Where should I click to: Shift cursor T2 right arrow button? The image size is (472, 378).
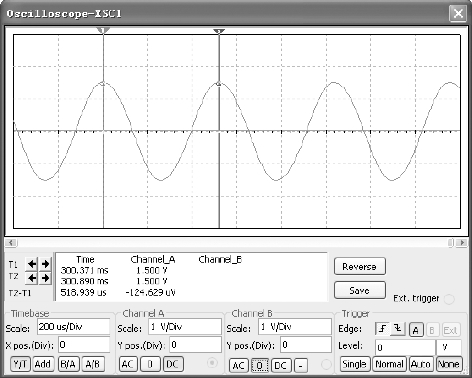click(45, 278)
